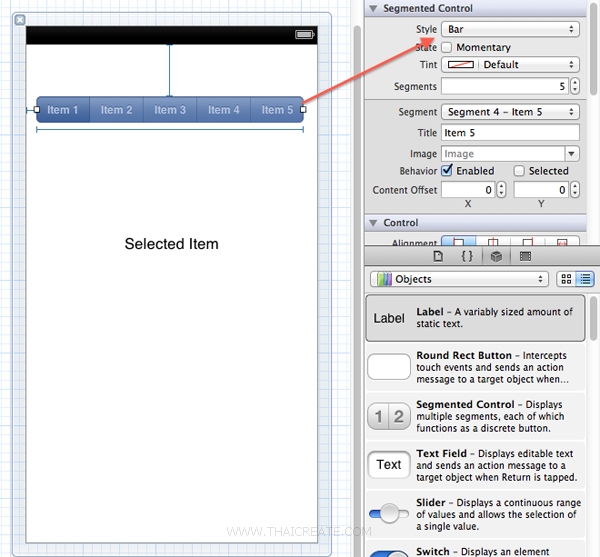This screenshot has width=600, height=557.
Task: Open the File Template library tab icon
Action: [x=438, y=256]
